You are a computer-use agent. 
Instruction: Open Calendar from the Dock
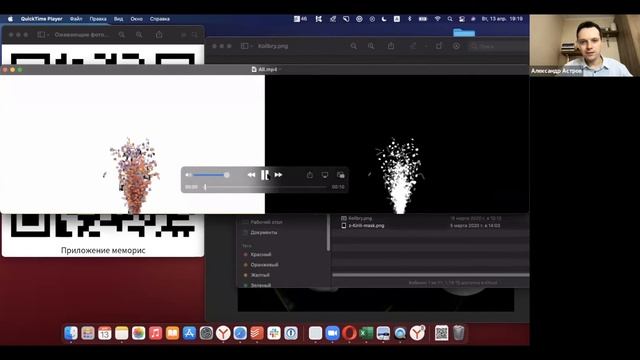pos(104,333)
